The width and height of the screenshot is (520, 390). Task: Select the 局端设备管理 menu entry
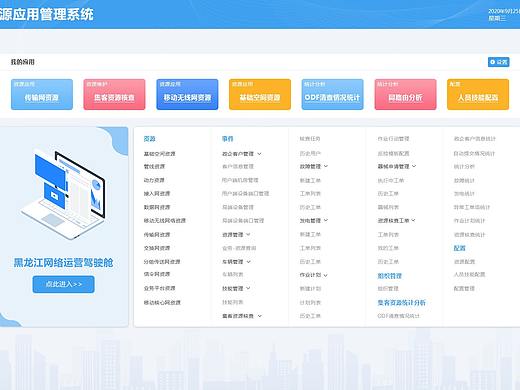[x=238, y=207]
